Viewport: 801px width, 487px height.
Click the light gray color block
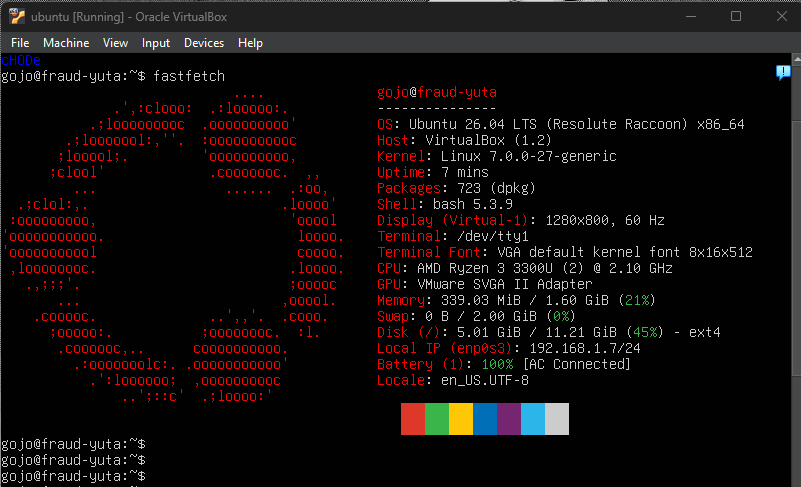pyautogui.click(x=557, y=419)
